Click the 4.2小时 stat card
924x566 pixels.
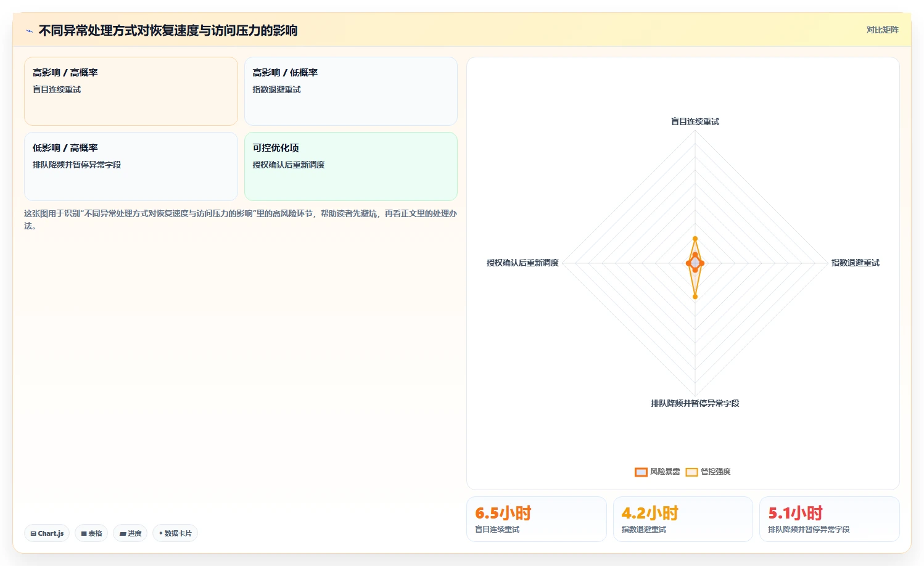(x=683, y=519)
